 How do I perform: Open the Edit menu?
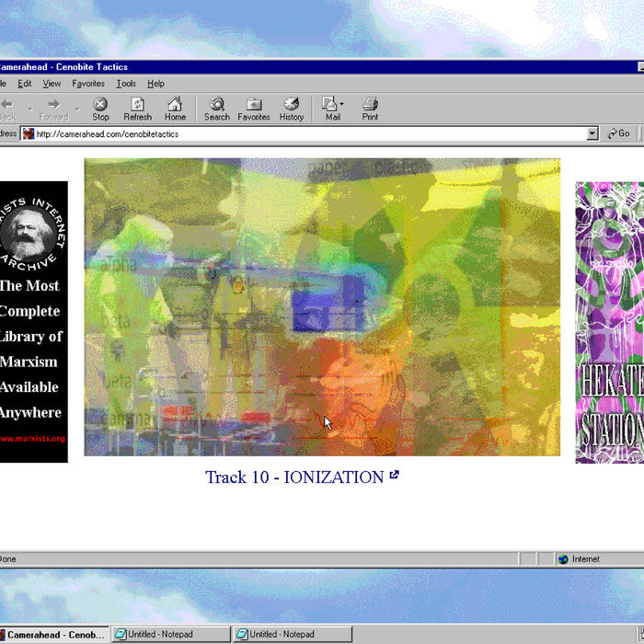point(25,84)
